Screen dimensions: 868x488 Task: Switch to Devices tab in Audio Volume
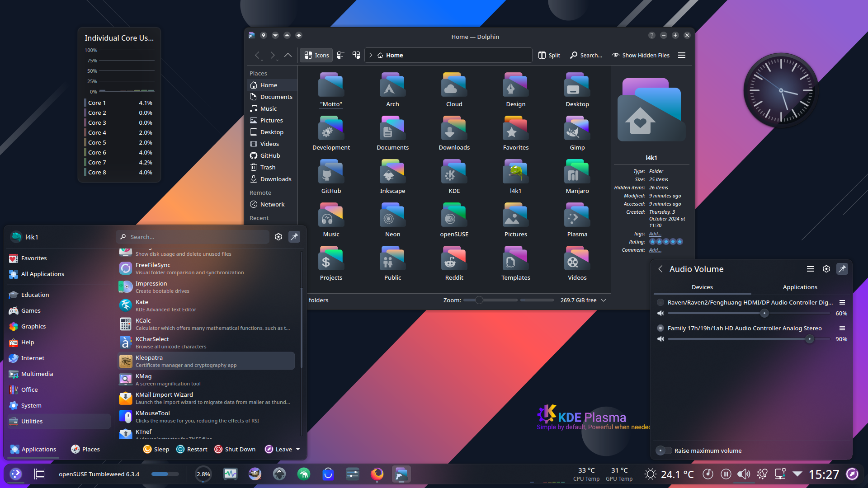coord(702,287)
